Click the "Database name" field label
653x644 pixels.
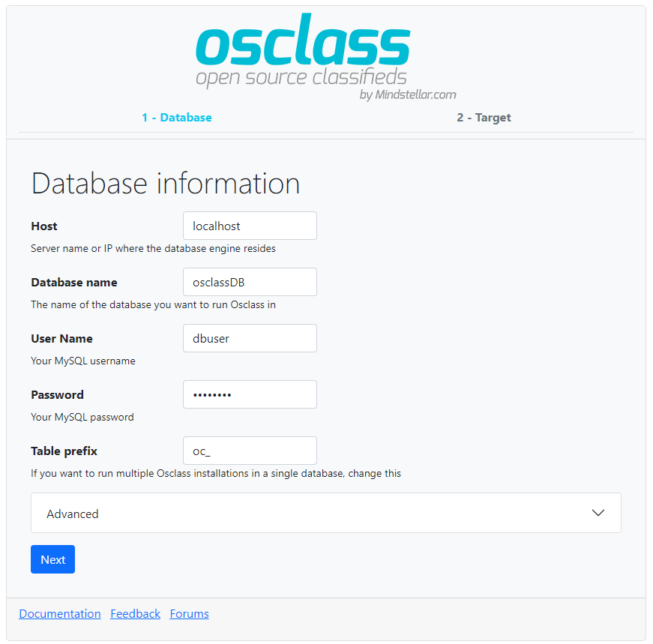click(x=74, y=283)
